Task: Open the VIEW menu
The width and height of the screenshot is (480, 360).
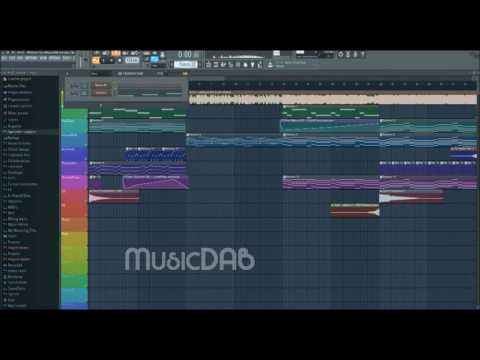Action: tap(43, 58)
